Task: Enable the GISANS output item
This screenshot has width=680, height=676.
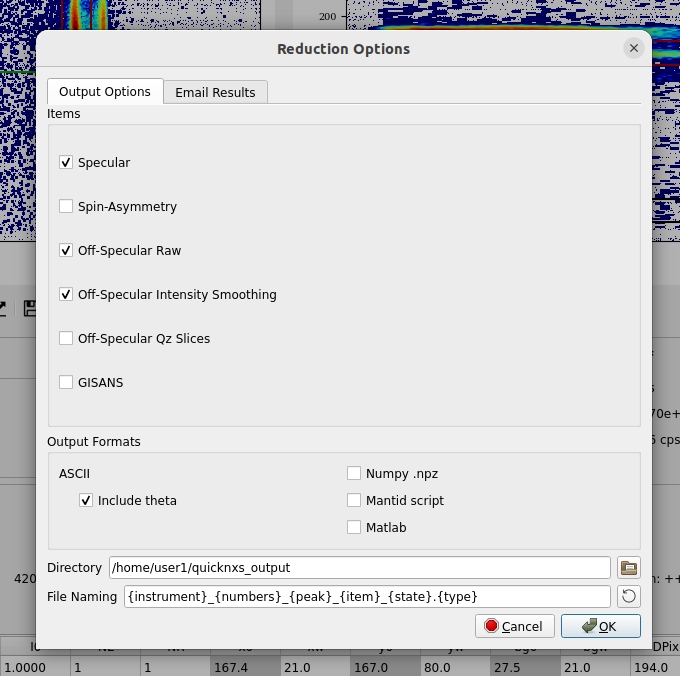Action: coord(66,382)
